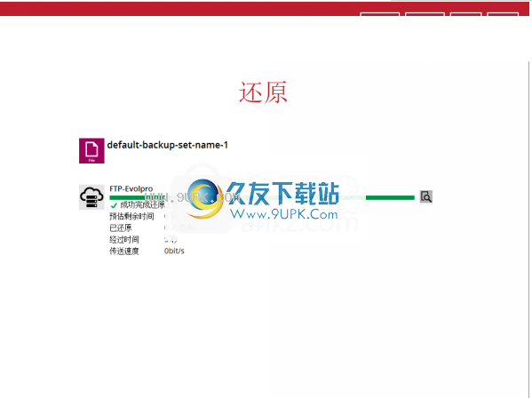Click the magenta File backup set icon
Viewport: 532px width, 399px height.
click(91, 150)
